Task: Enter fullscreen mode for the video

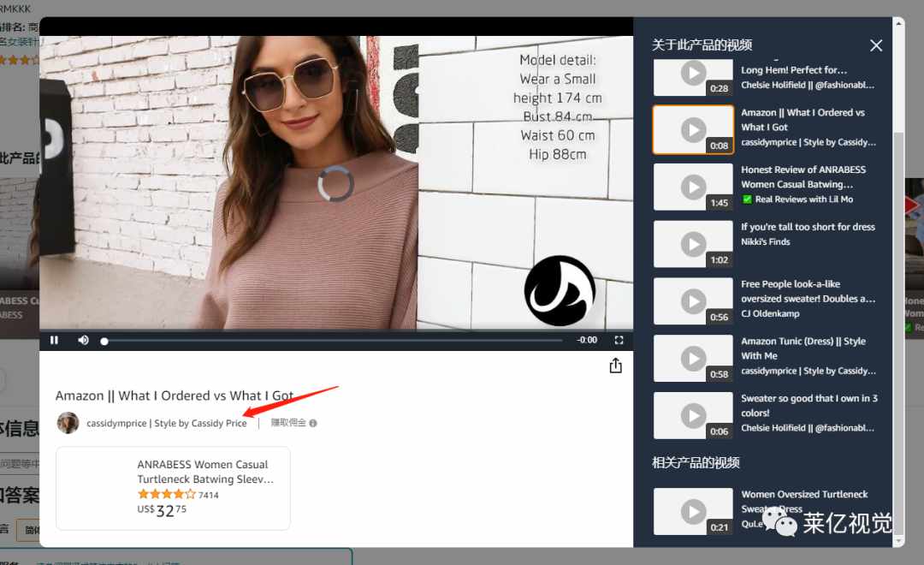Action: (619, 341)
